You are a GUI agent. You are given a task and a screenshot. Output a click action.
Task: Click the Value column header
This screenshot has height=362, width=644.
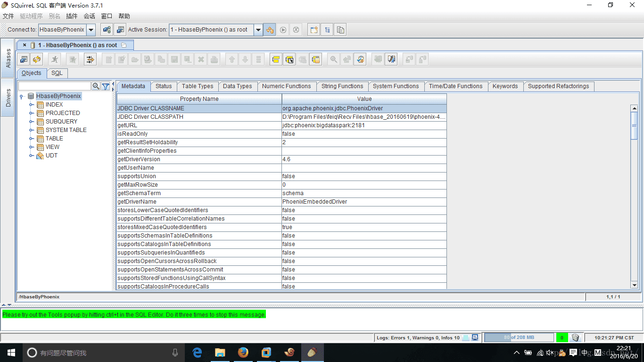point(364,99)
